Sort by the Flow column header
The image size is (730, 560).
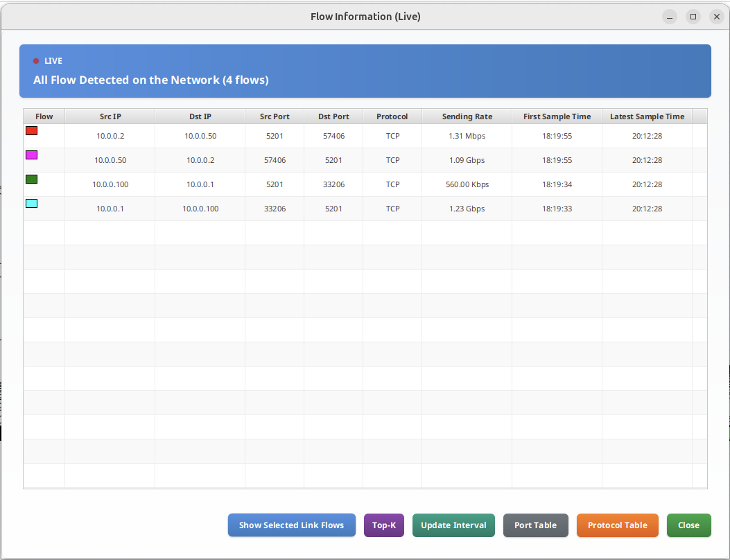[x=44, y=116]
